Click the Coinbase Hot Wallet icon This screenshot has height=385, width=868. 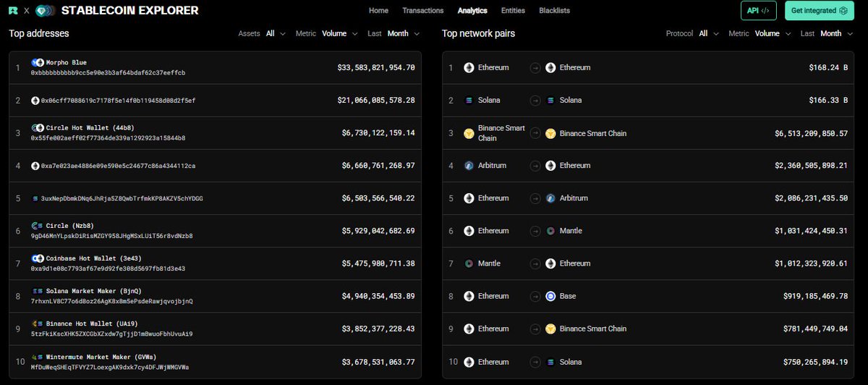38,258
